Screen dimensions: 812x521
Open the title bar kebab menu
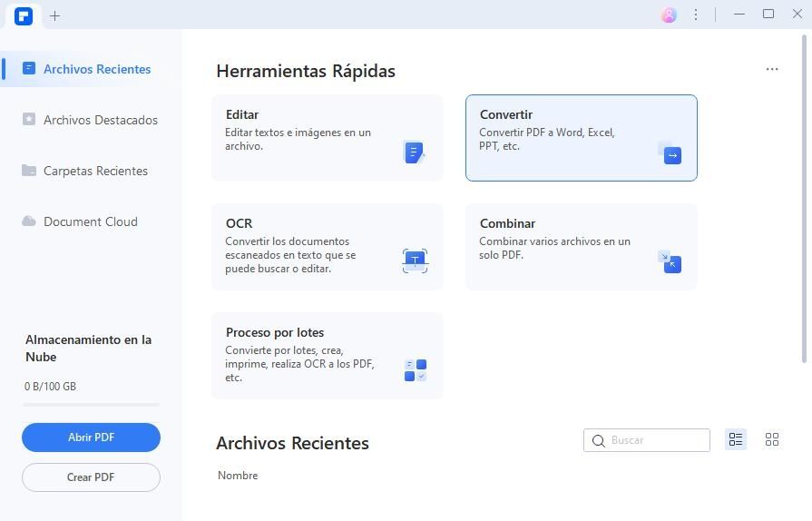tap(696, 15)
